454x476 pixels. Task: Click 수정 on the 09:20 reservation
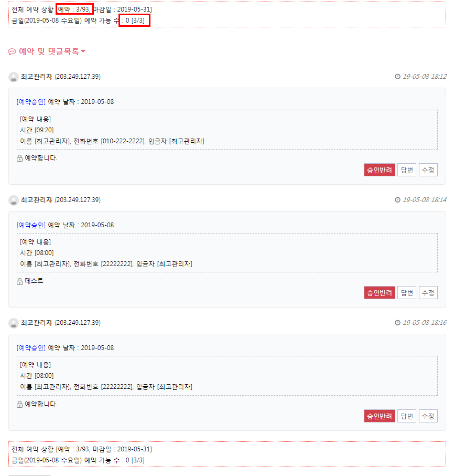(428, 170)
